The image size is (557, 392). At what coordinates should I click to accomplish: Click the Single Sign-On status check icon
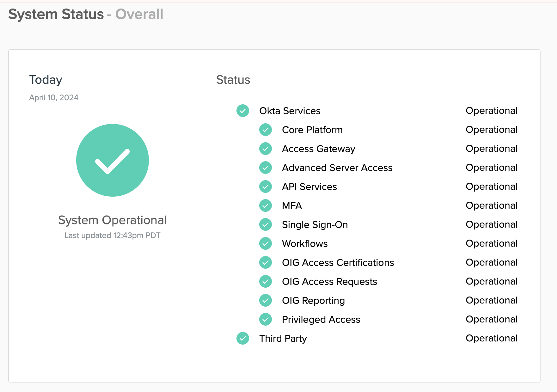tap(266, 224)
